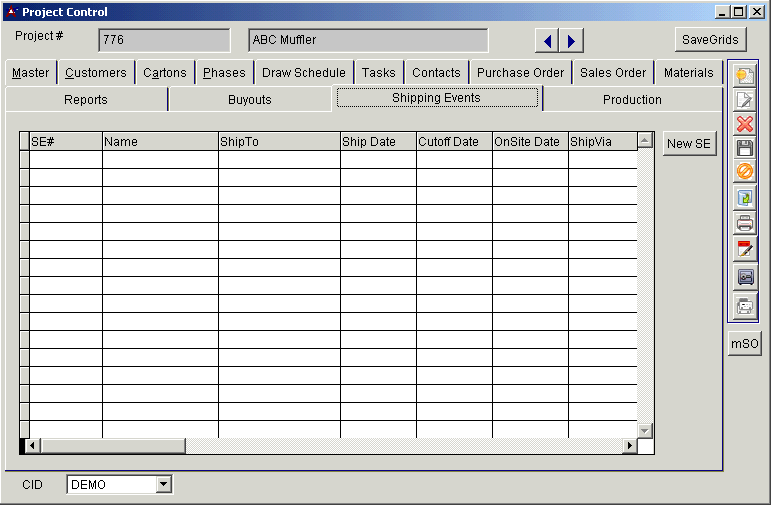The image size is (771, 505).
Task: Click the green refresh document icon
Action: click(x=744, y=198)
